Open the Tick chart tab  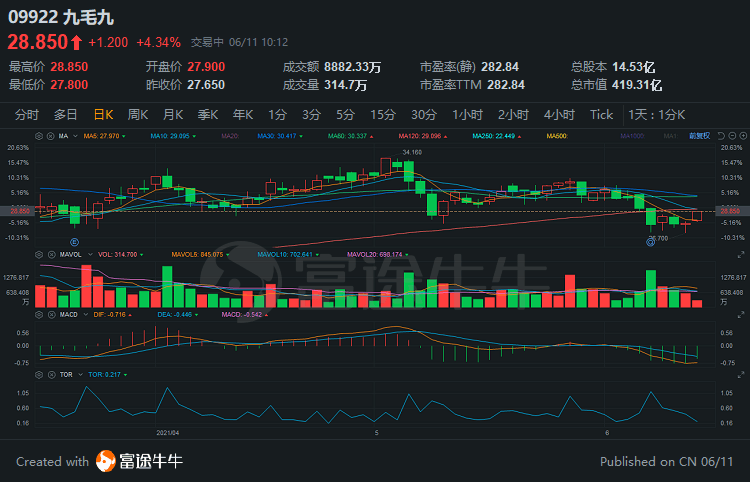coord(601,115)
